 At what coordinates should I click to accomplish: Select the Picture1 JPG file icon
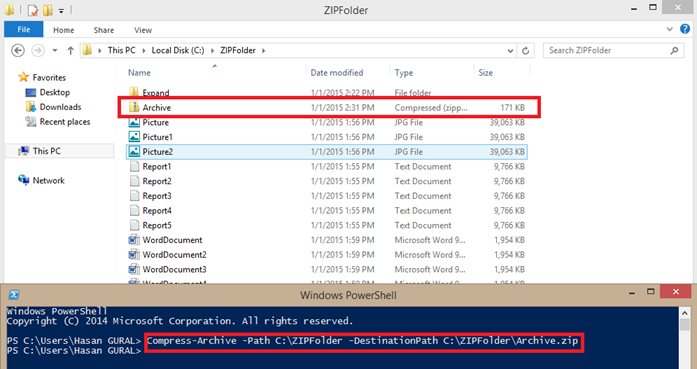[134, 136]
